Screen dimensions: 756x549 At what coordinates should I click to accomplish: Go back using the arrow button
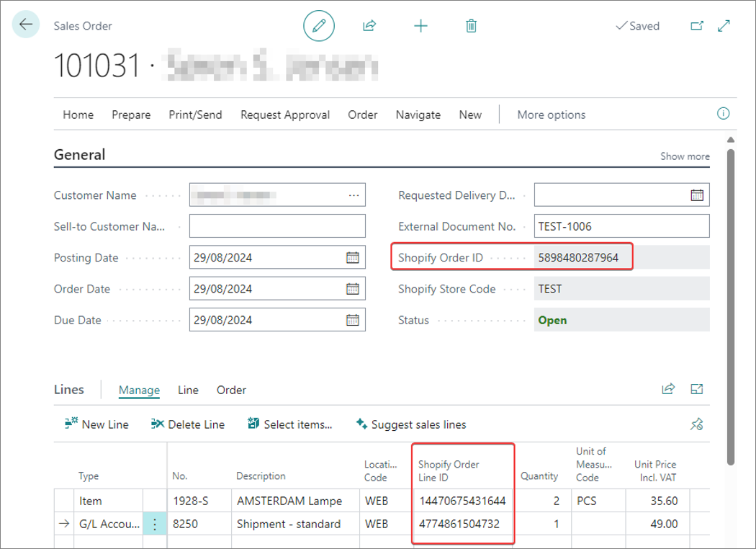[x=25, y=24]
